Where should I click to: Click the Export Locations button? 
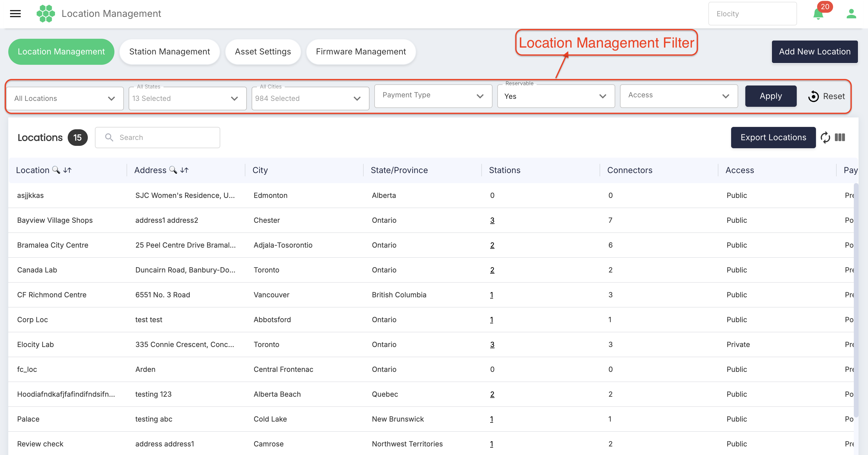click(x=773, y=137)
